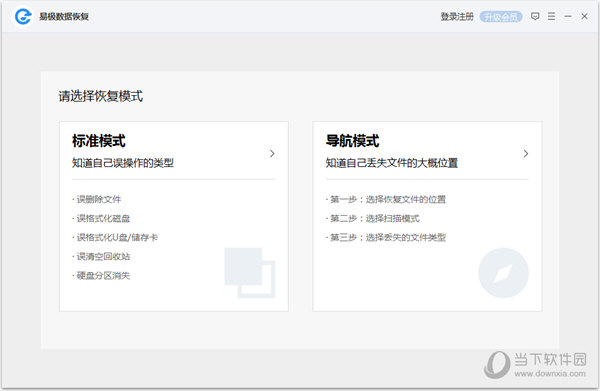Click 第一步：选择恢复文件的位置 text
The width and height of the screenshot is (600, 391).
388,199
